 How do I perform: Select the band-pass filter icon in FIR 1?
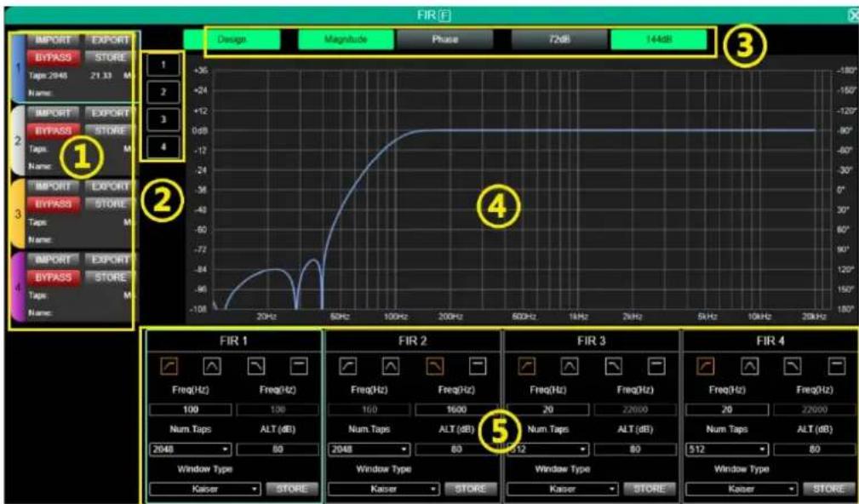[212, 366]
